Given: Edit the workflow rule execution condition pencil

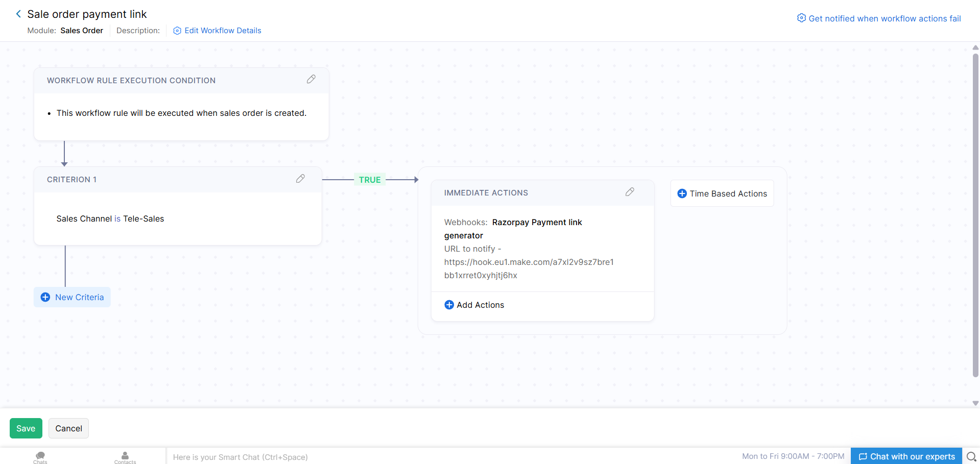Looking at the screenshot, I should 311,79.
